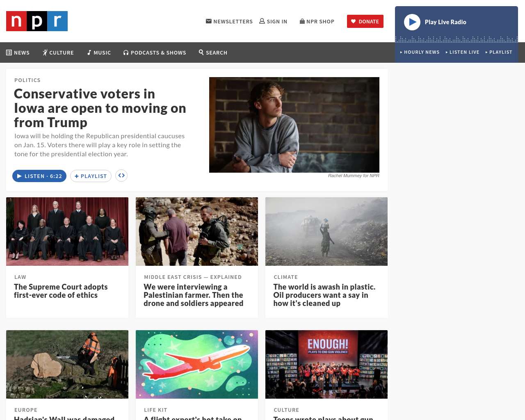Expand the News menu
This screenshot has width=525, height=420.
[x=18, y=52]
